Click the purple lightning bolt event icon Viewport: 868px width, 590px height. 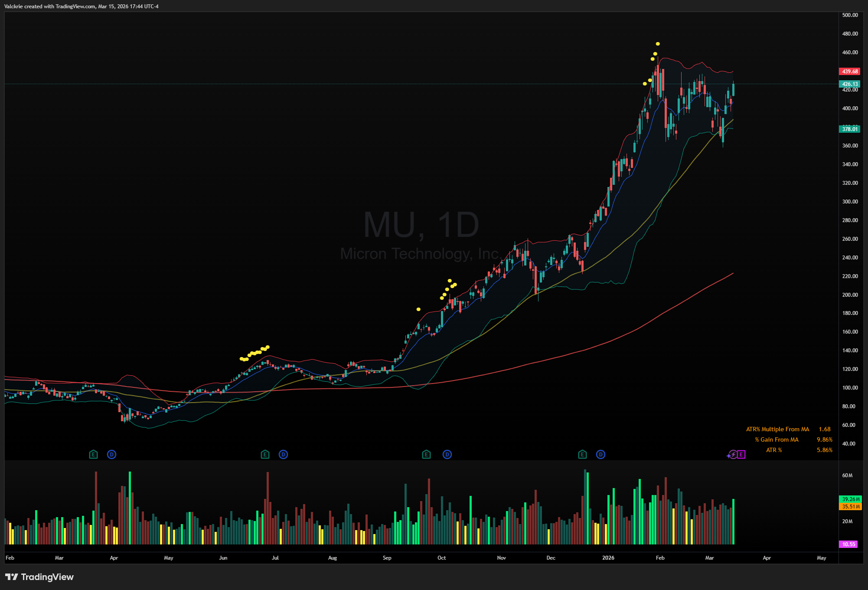(732, 455)
